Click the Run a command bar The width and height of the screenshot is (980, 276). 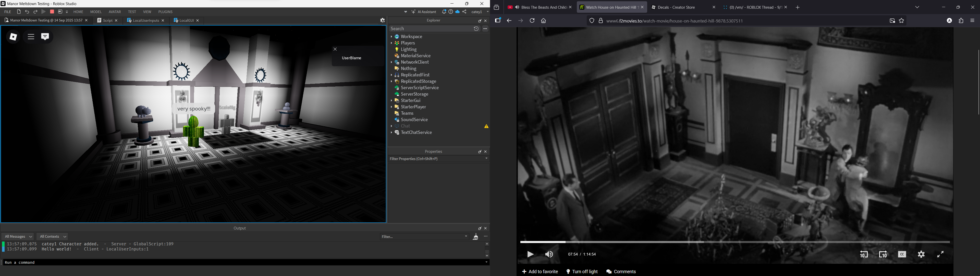[243, 263]
